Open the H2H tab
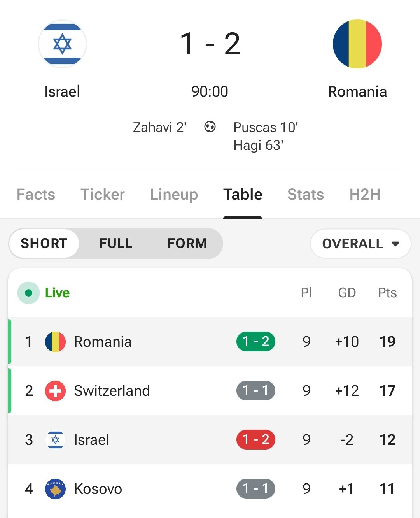 (365, 194)
